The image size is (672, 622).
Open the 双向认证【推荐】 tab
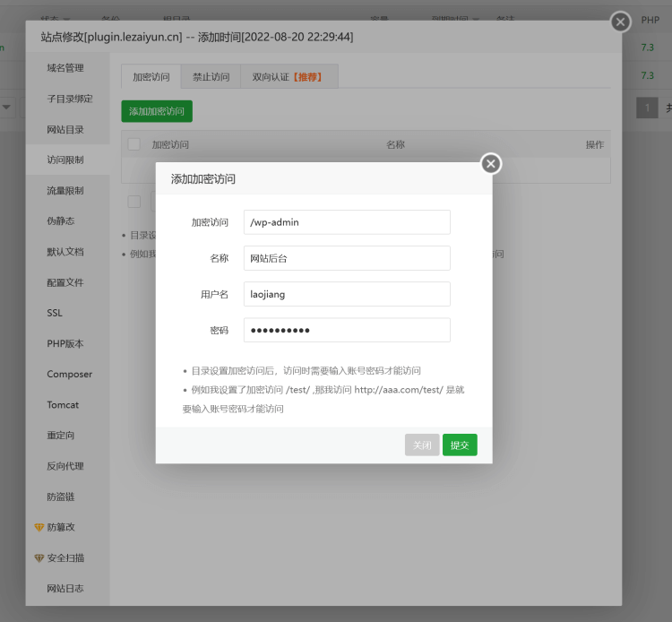(x=289, y=77)
